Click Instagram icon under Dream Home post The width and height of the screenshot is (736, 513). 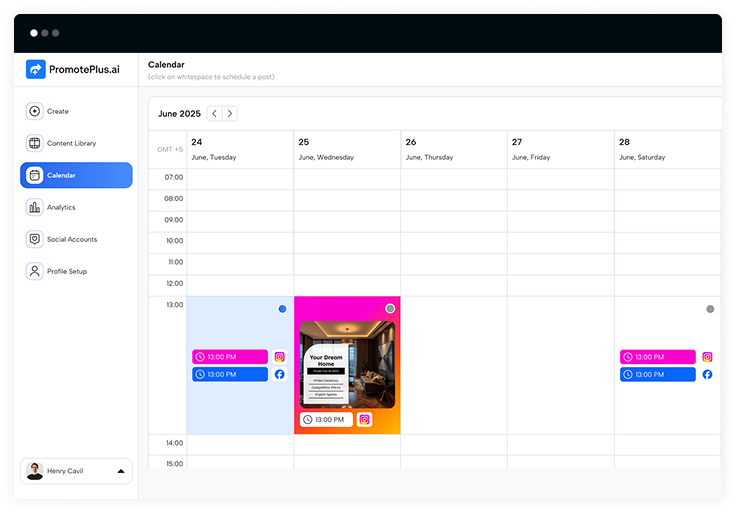pos(364,420)
